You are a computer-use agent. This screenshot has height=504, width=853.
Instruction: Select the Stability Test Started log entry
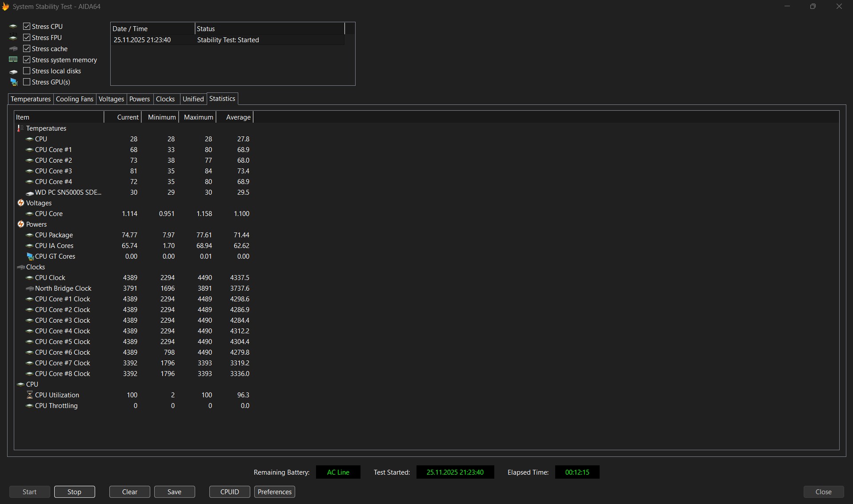pos(228,40)
